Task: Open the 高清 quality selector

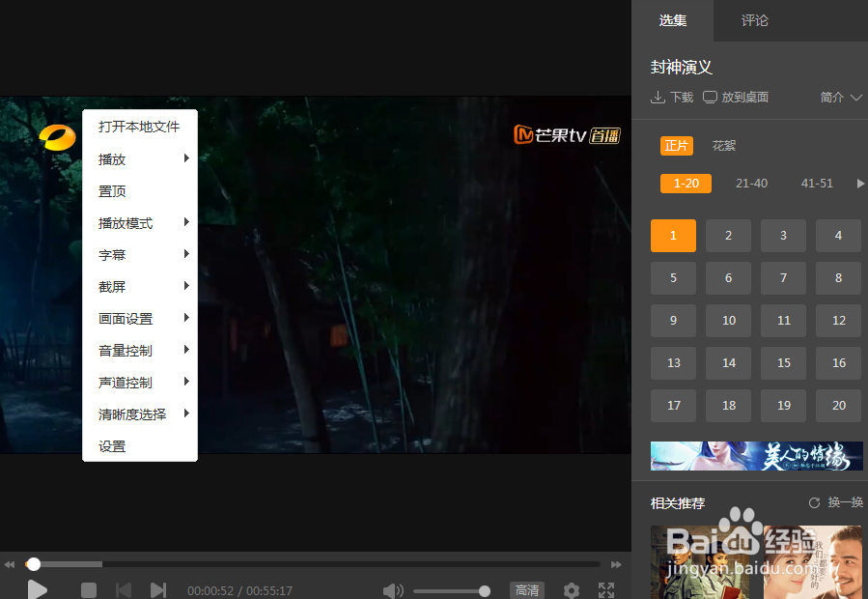Action: coord(527,590)
